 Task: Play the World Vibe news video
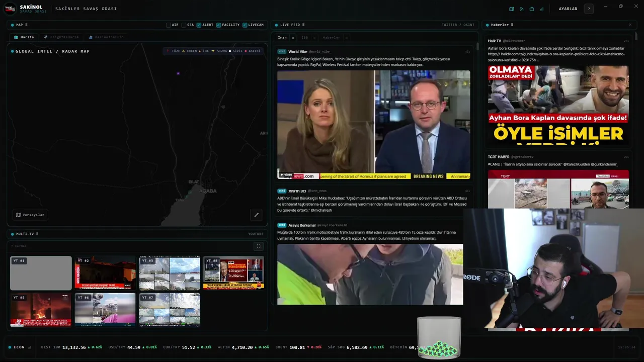[x=374, y=125]
